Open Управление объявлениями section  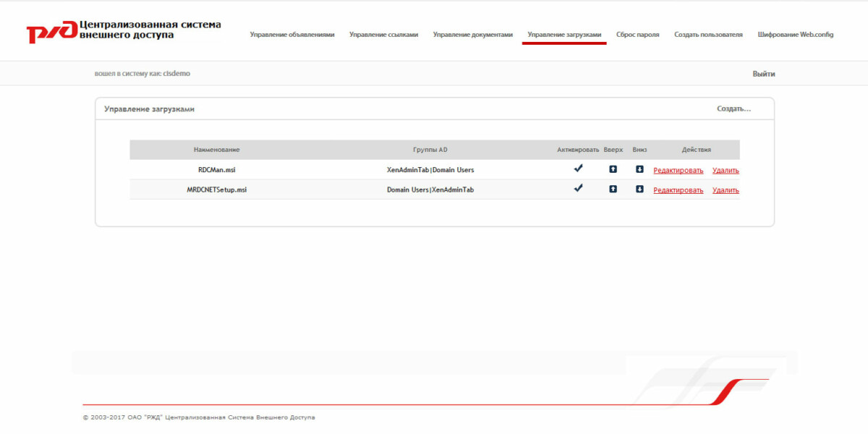292,34
